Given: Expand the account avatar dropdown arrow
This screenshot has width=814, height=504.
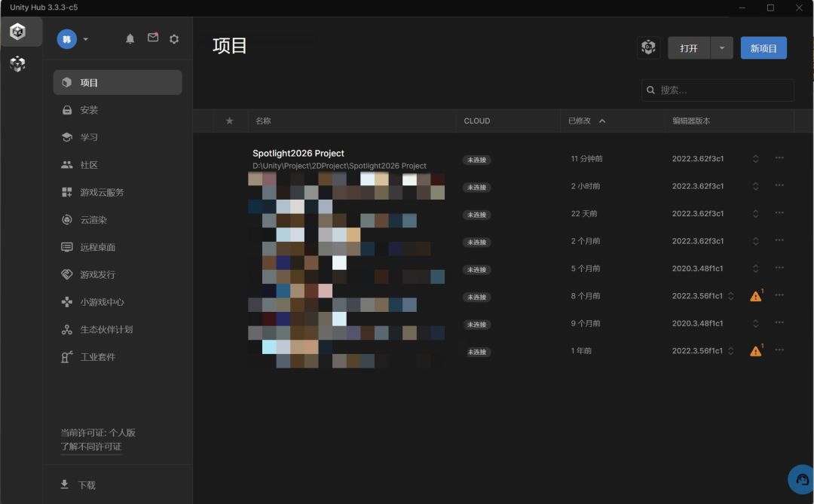Looking at the screenshot, I should tap(86, 39).
